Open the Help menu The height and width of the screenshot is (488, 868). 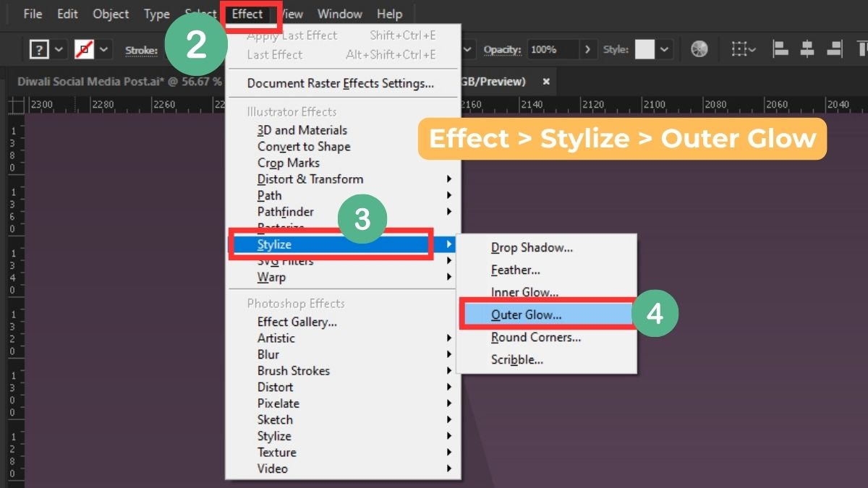(389, 14)
